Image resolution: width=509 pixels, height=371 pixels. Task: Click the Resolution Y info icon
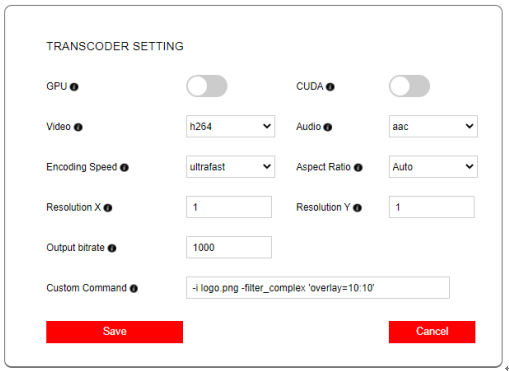(x=357, y=208)
